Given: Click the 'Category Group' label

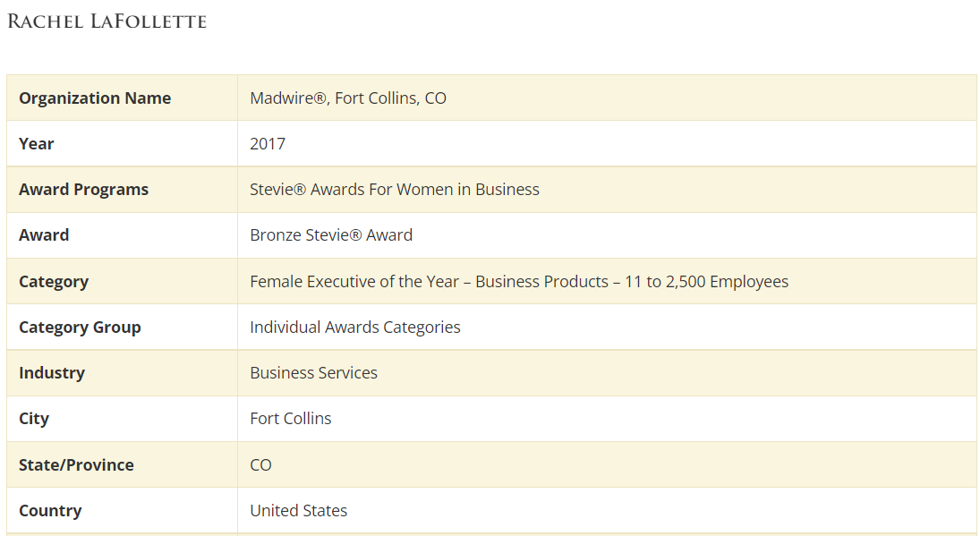Looking at the screenshot, I should tap(80, 328).
